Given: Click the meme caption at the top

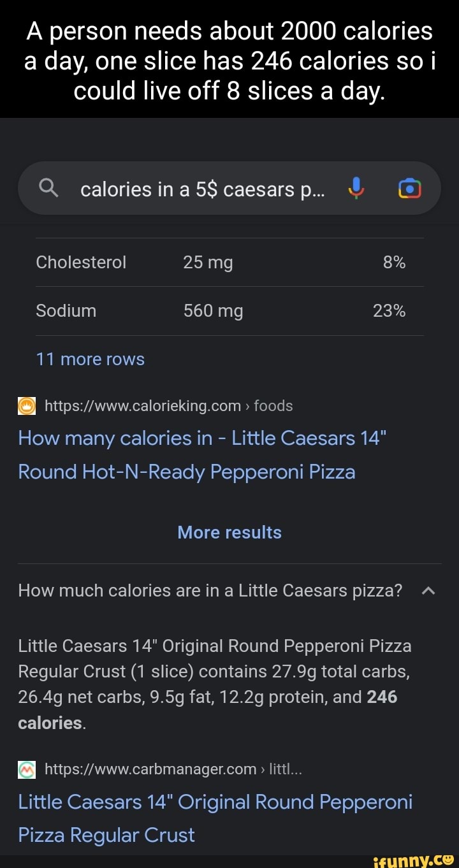Looking at the screenshot, I should coord(229,61).
